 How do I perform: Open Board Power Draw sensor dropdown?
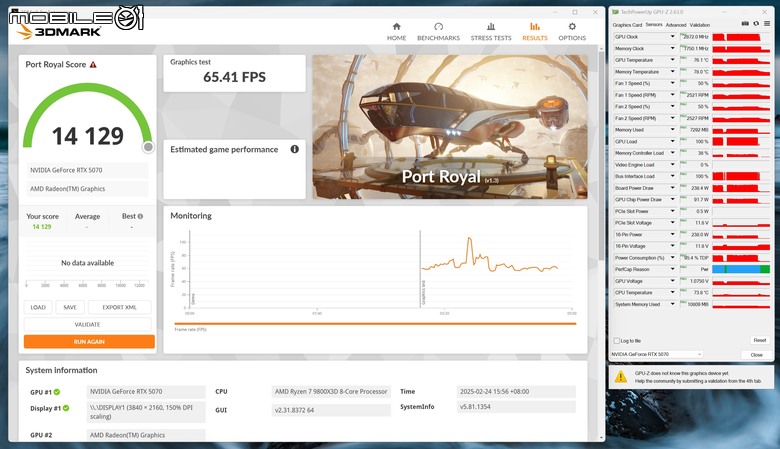tap(673, 188)
